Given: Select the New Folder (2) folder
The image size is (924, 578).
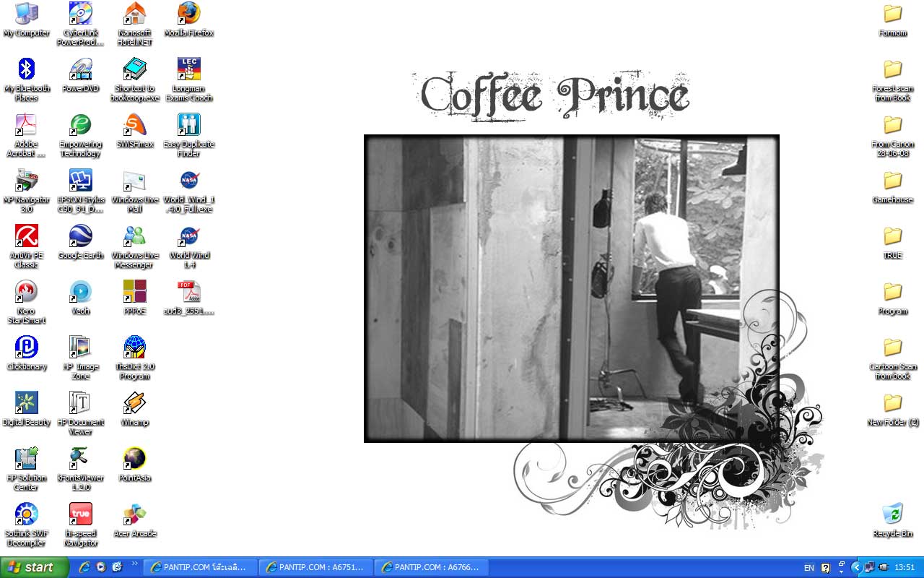Looking at the screenshot, I should click(893, 409).
